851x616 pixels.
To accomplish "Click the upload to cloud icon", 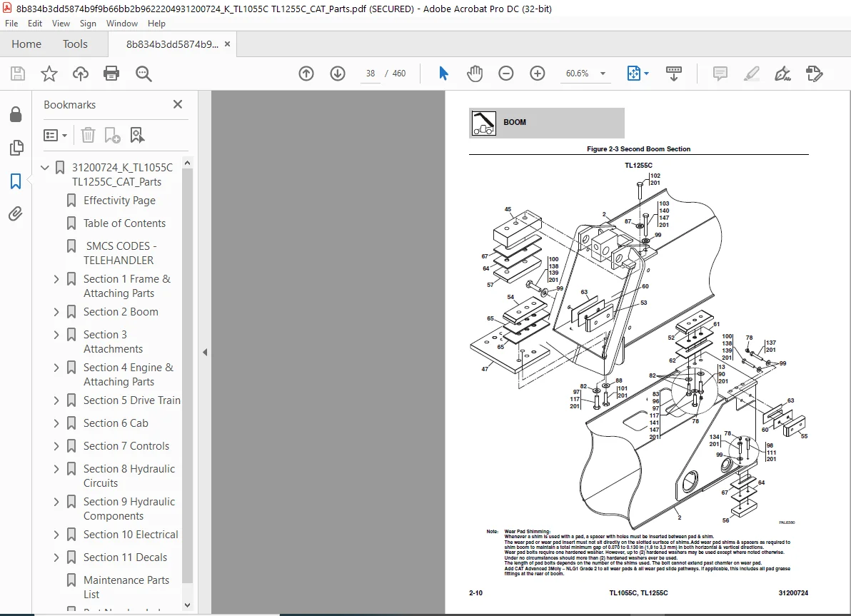I will pyautogui.click(x=81, y=74).
